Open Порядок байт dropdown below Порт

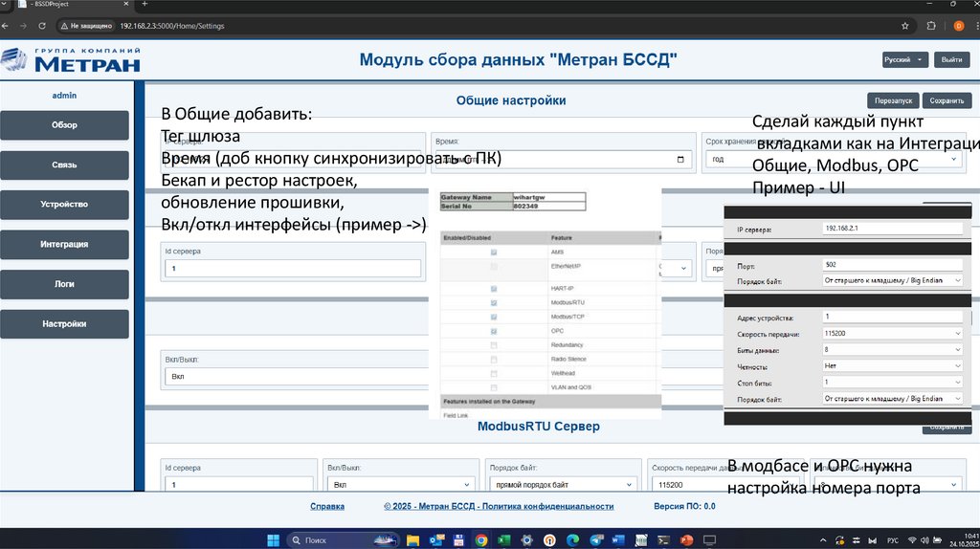coord(892,281)
